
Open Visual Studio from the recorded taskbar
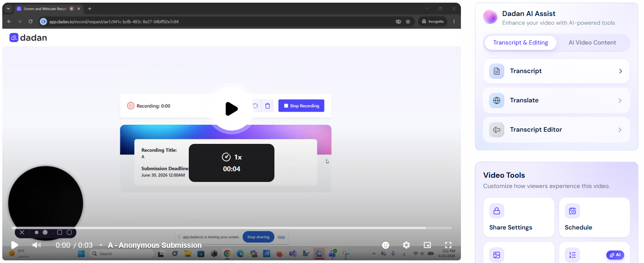pos(293,254)
